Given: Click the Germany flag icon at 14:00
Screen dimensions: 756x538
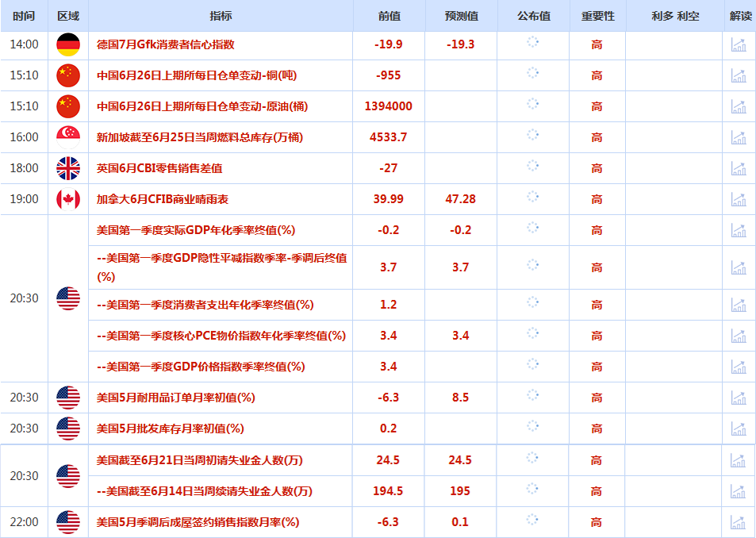Looking at the screenshot, I should tap(68, 44).
